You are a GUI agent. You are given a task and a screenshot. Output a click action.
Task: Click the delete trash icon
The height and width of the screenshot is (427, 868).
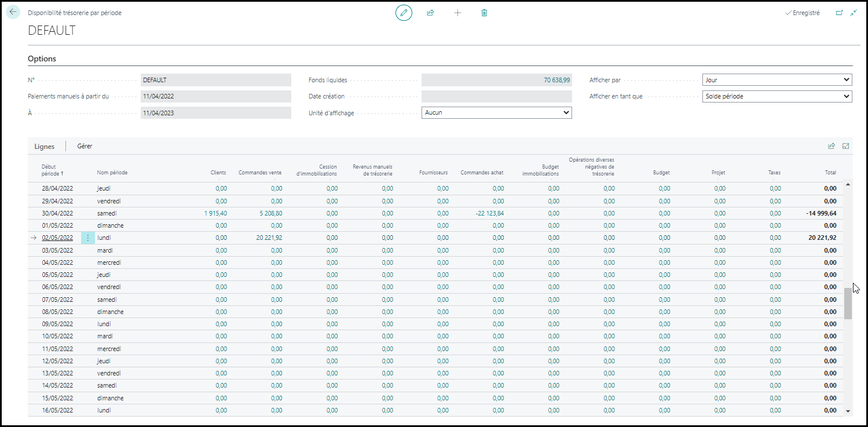tap(485, 13)
